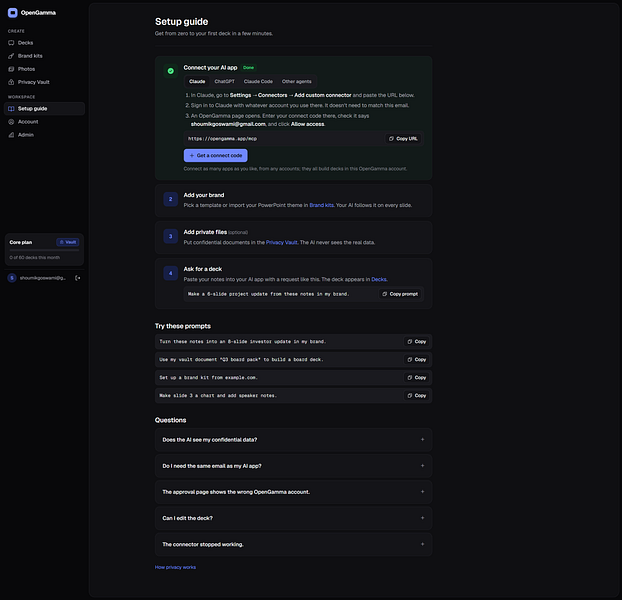Click the sign out icon
This screenshot has width=622, height=600.
tap(78, 278)
